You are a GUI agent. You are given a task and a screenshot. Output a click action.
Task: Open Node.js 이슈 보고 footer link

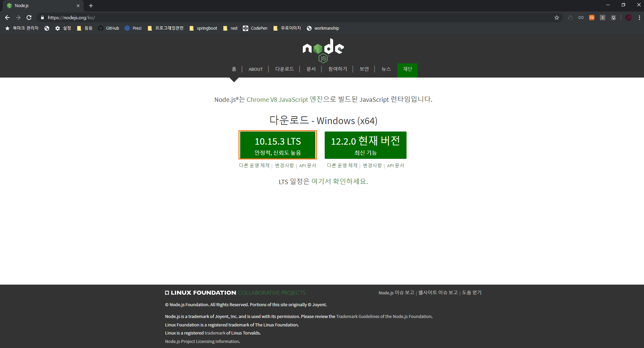click(x=396, y=293)
